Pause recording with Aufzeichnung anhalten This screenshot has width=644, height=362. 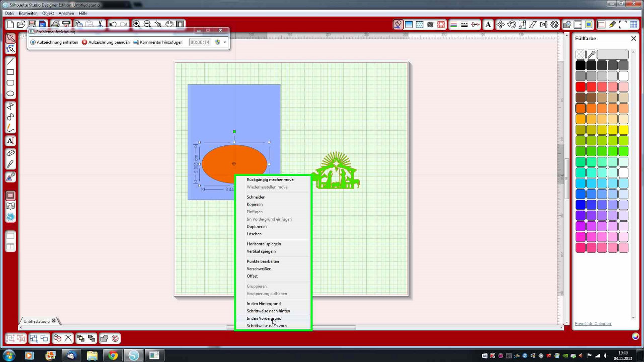click(x=54, y=42)
